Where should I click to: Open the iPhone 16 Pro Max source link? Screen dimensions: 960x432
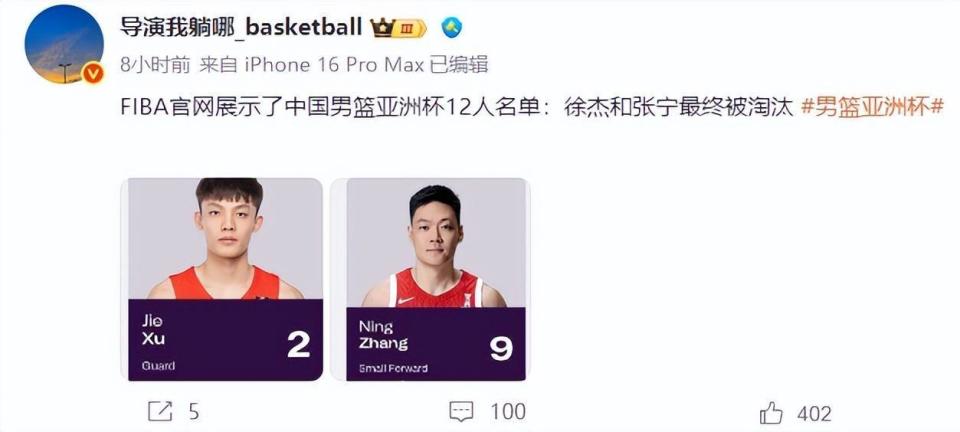click(334, 65)
